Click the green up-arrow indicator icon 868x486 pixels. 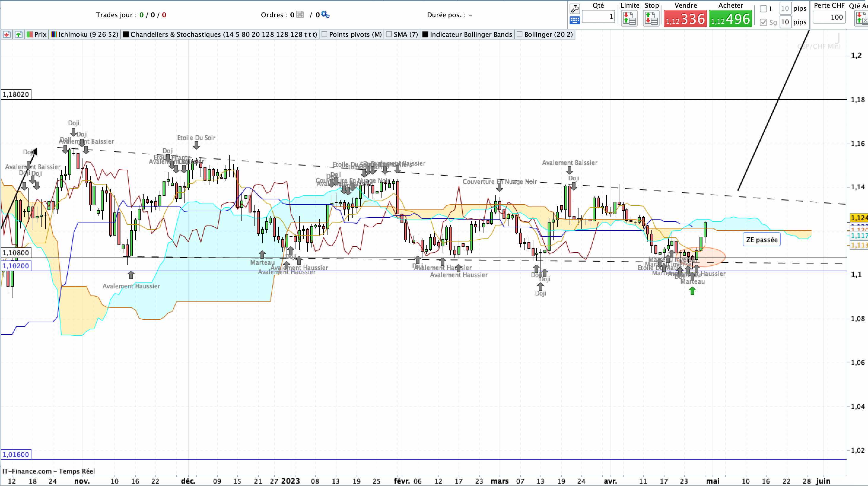pos(18,34)
